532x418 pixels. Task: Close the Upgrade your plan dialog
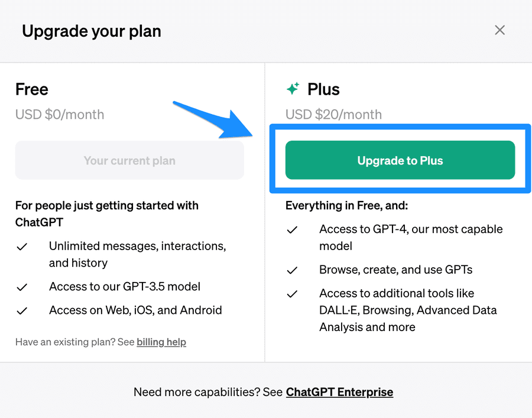499,30
